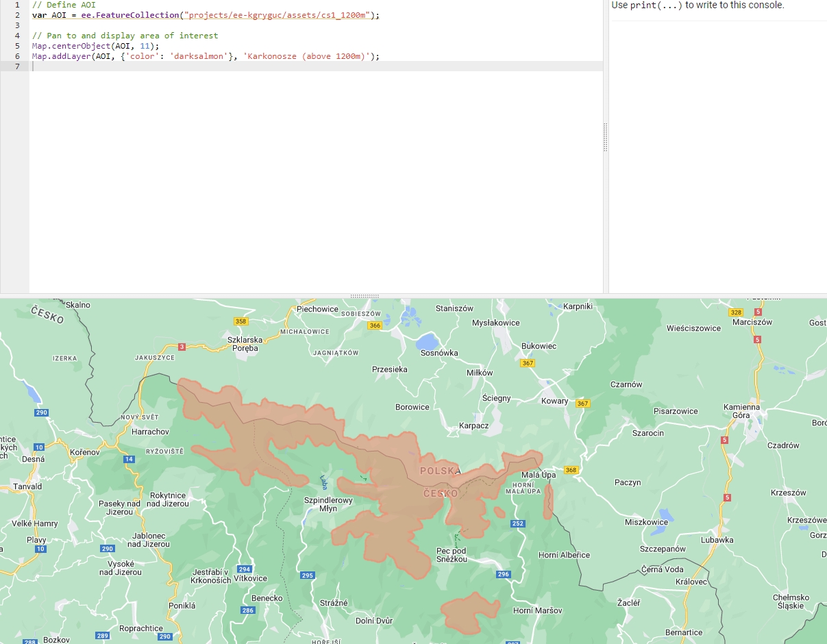Click the 286 shield near Benecko
Screen dimensions: 827x644
pyautogui.click(x=247, y=610)
